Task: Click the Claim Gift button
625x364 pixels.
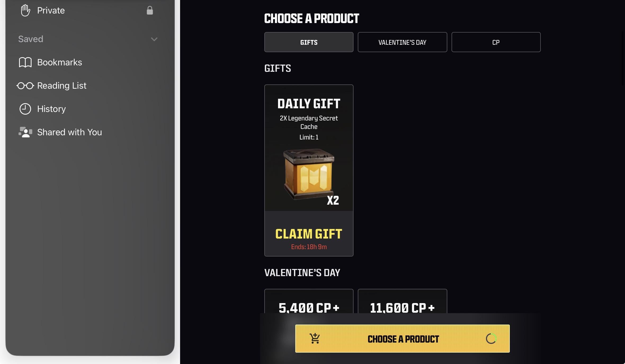Action: (x=309, y=234)
